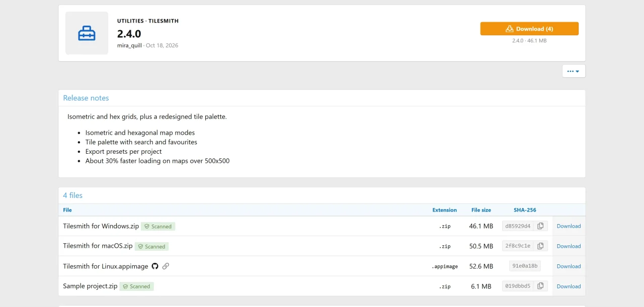
Task: Click the hash value 019dbbd5
Action: pos(518,286)
